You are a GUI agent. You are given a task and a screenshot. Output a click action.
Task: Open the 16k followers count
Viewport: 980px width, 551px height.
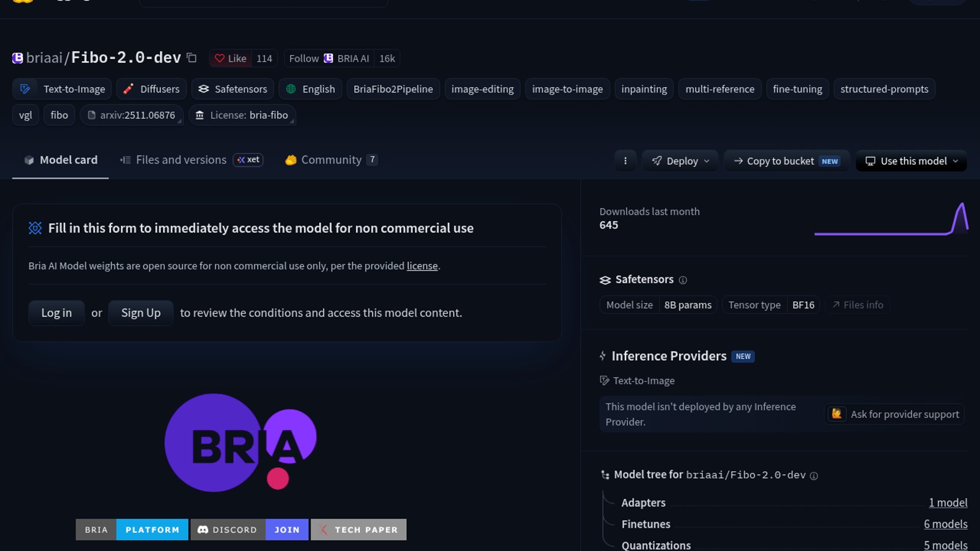387,58
